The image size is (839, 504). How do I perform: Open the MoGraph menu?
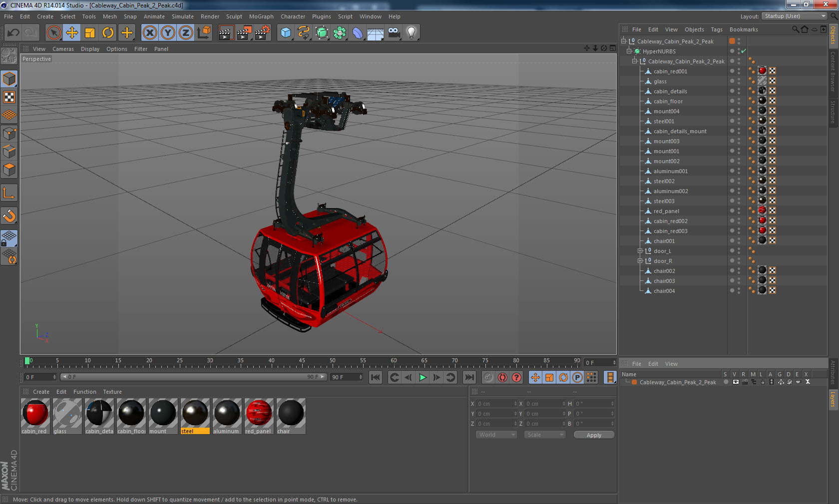click(x=261, y=16)
